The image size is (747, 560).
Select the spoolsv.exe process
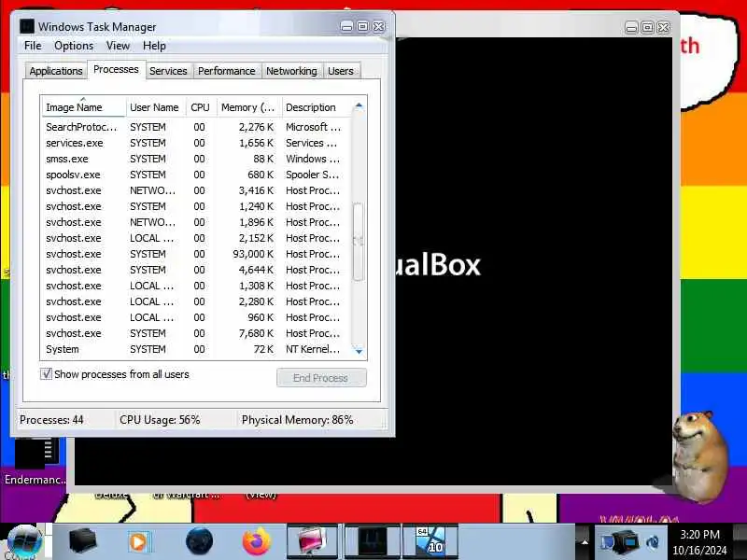pos(195,175)
